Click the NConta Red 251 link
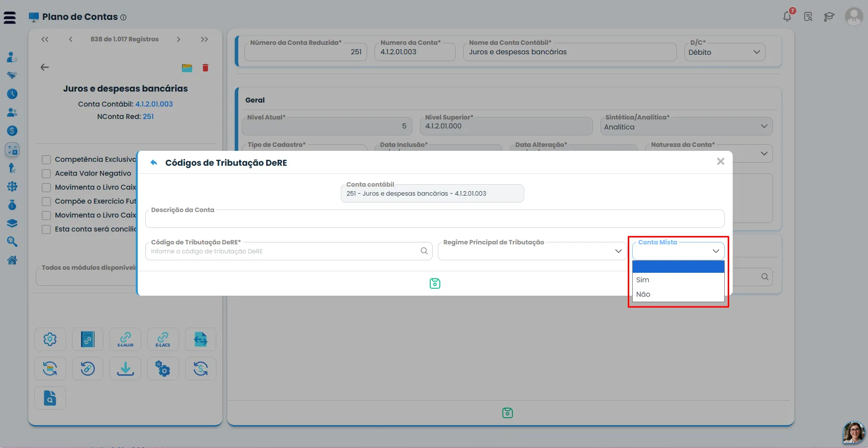Screen dimensions: 868x448 tap(148, 116)
